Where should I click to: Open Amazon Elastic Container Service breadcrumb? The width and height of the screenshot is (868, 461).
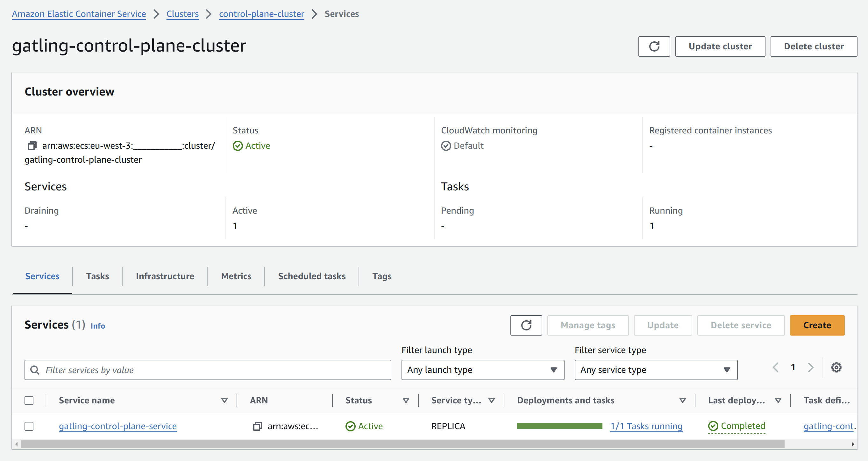pos(79,14)
